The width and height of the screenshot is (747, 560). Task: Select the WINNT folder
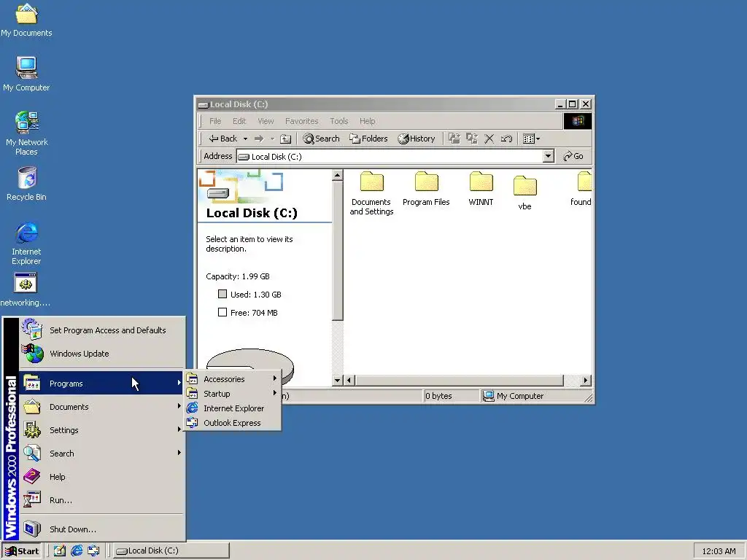[481, 189]
